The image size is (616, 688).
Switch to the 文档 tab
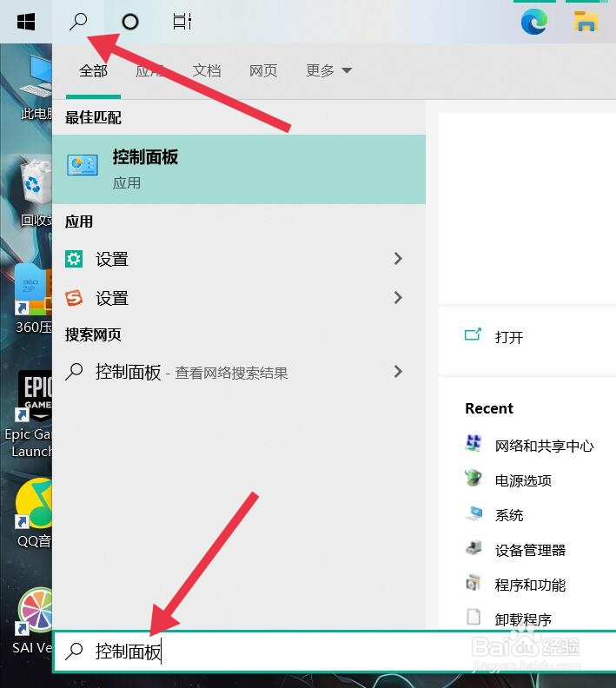pos(207,70)
